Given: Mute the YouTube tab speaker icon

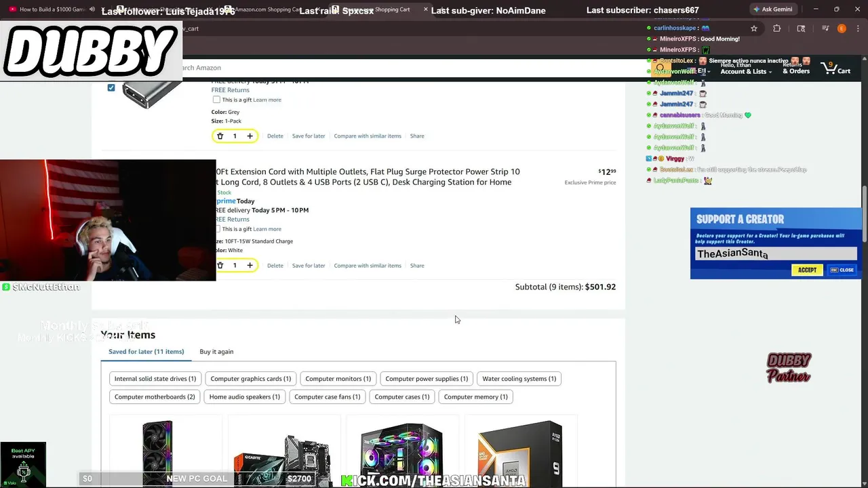Looking at the screenshot, I should tap(92, 9).
